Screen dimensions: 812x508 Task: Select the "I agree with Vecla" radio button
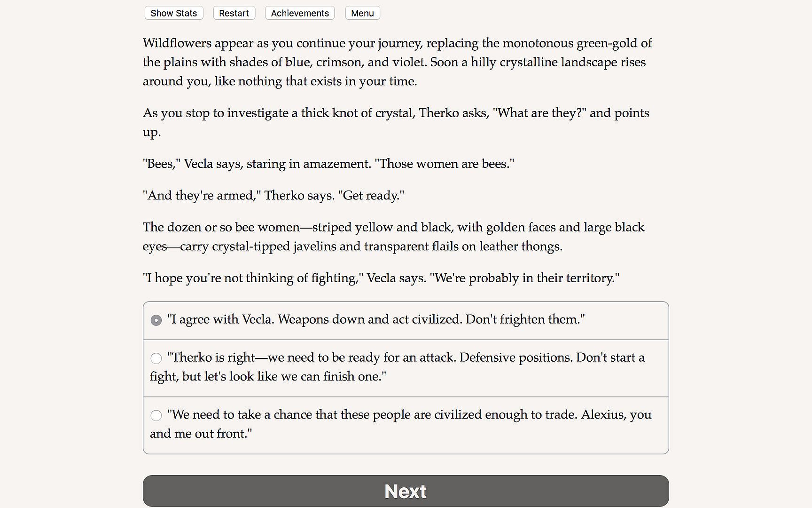pos(156,320)
